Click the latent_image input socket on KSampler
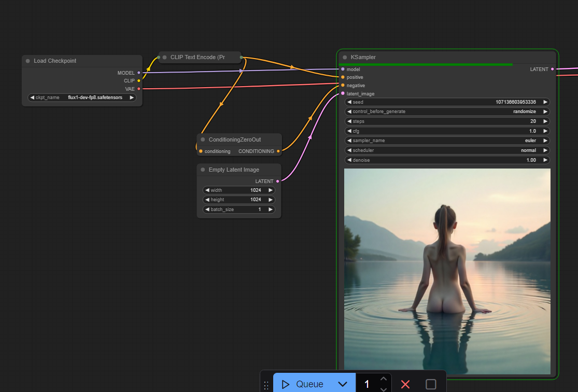Viewport: 578px width, 392px height. (343, 93)
